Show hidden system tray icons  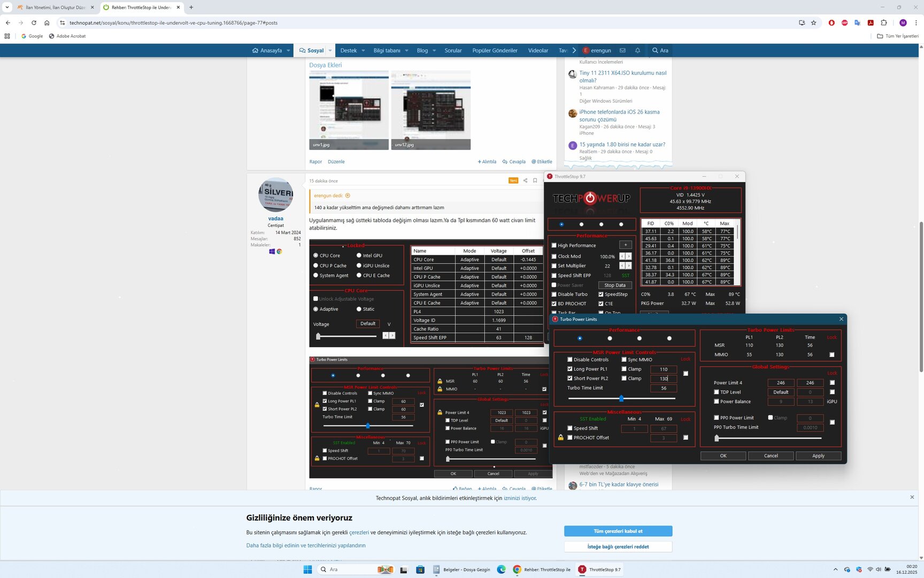pyautogui.click(x=835, y=569)
